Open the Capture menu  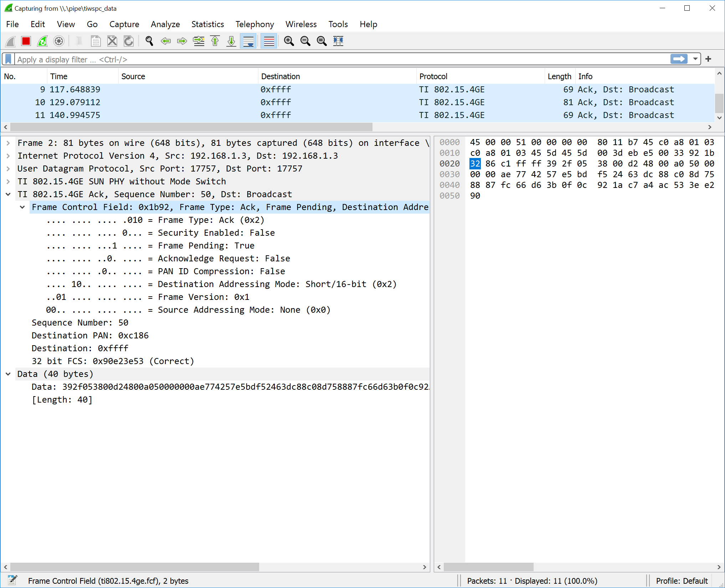124,24
